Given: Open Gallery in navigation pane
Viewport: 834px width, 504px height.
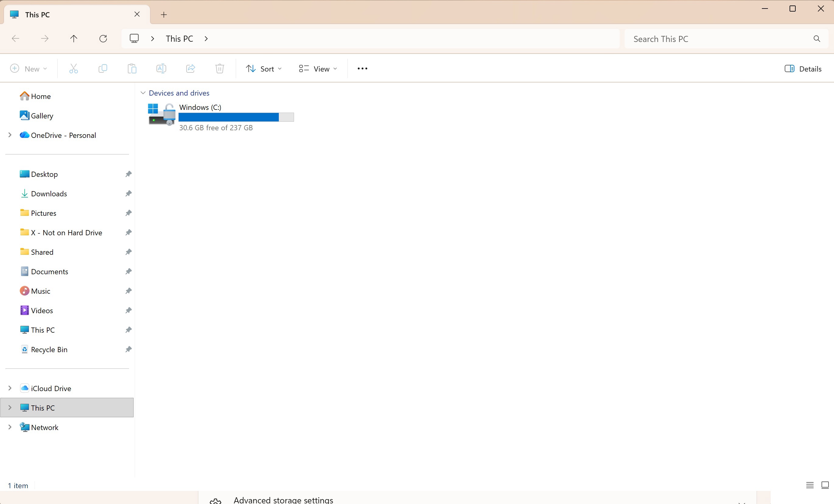Looking at the screenshot, I should coord(37,116).
